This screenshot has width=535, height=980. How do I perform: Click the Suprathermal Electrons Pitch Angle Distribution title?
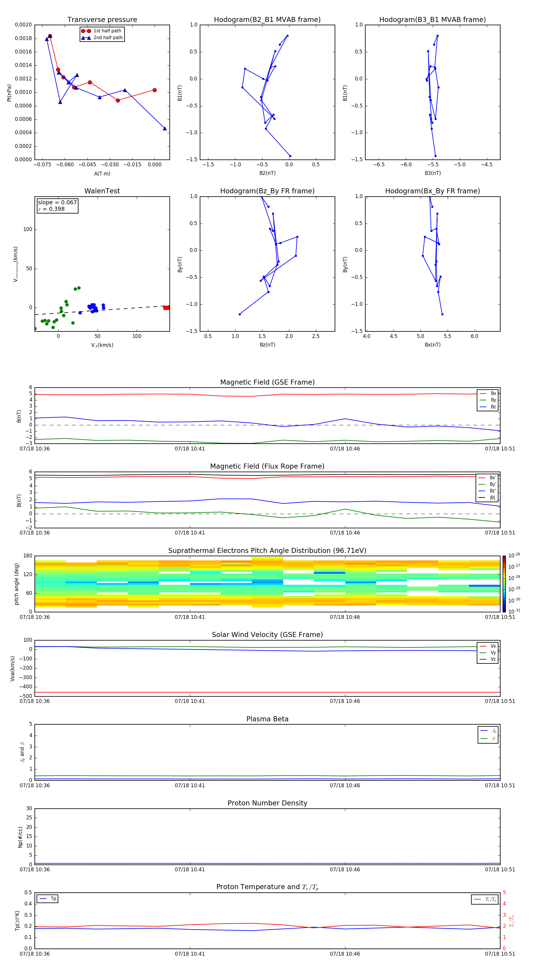click(267, 551)
